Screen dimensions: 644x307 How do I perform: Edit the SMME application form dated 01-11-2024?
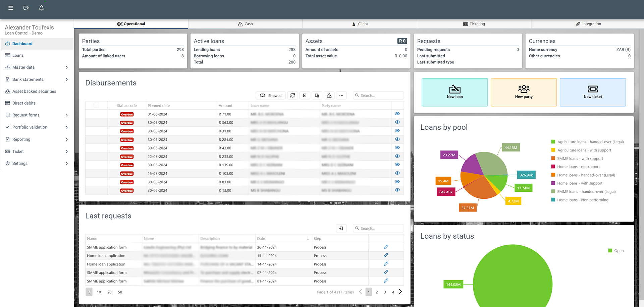click(x=386, y=281)
